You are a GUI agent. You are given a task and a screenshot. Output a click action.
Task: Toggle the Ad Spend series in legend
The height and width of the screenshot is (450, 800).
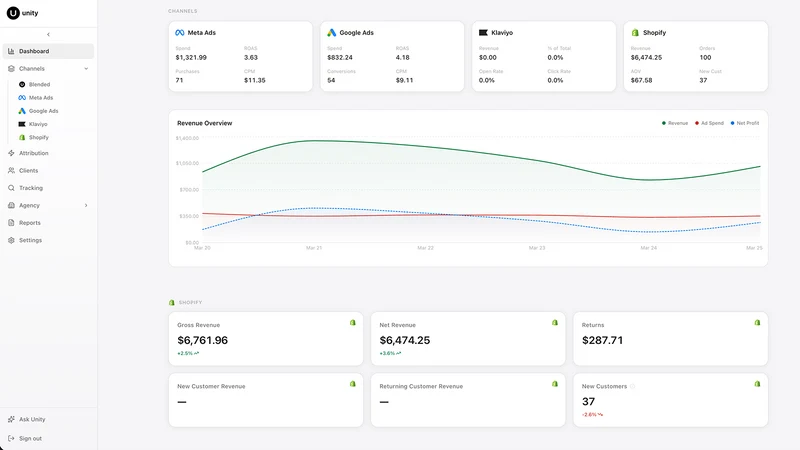pos(709,123)
